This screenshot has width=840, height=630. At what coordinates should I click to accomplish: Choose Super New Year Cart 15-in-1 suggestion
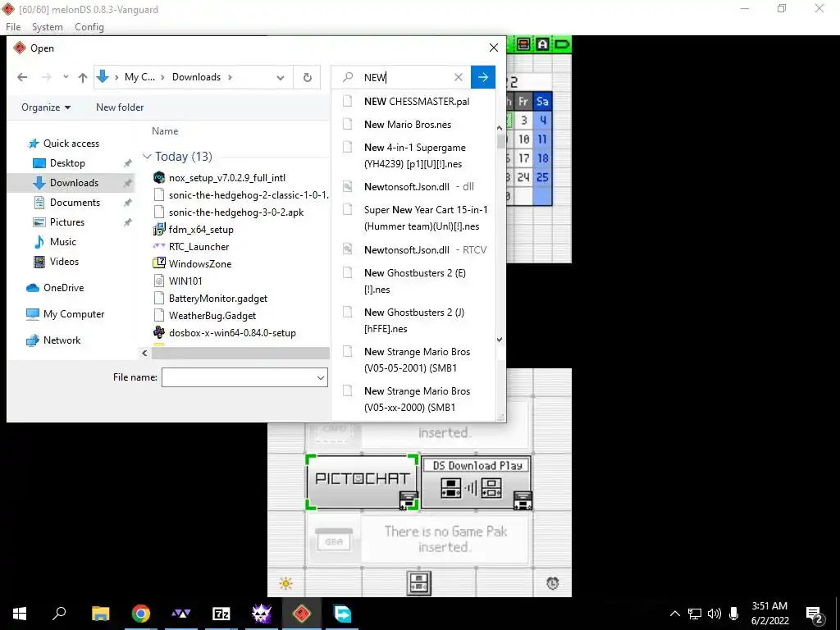[413, 217]
